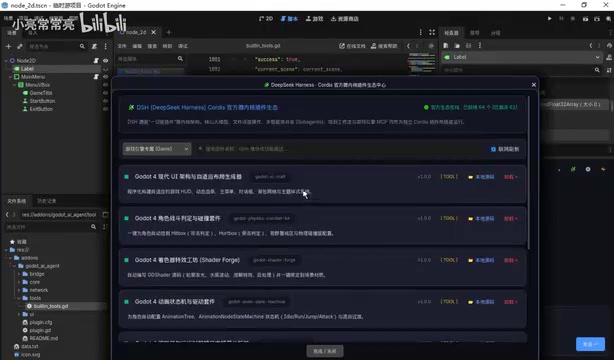The image size is (614, 360).
Task: Click the blue 发送 send button
Action: click(x=591, y=344)
